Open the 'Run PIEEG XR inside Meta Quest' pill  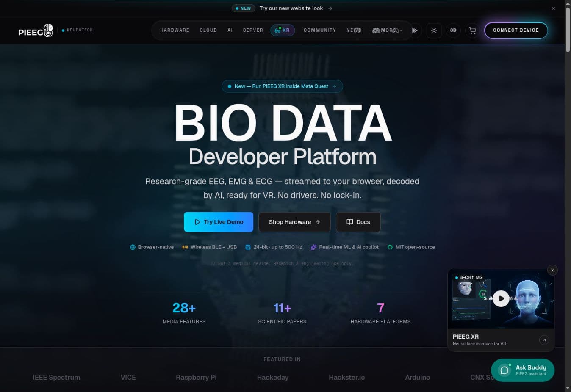[282, 86]
